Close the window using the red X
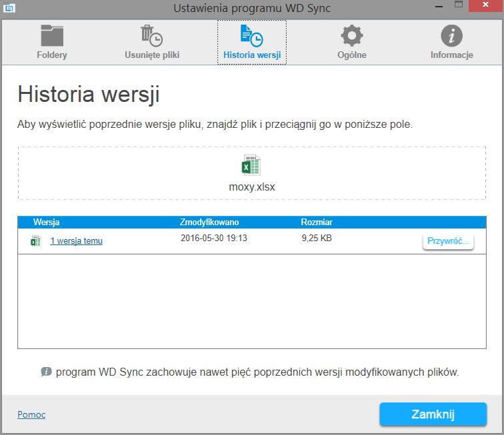 pos(486,5)
